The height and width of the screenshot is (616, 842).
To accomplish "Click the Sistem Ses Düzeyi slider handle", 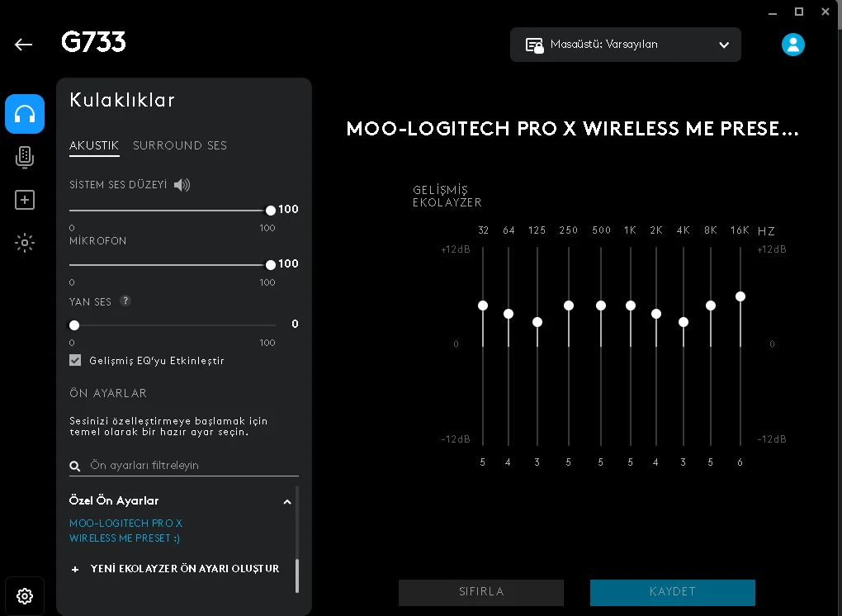I will click(x=271, y=211).
